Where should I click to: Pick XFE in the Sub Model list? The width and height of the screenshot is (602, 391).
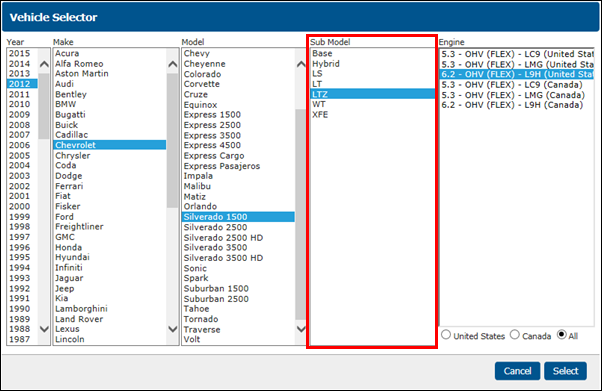pyautogui.click(x=372, y=114)
